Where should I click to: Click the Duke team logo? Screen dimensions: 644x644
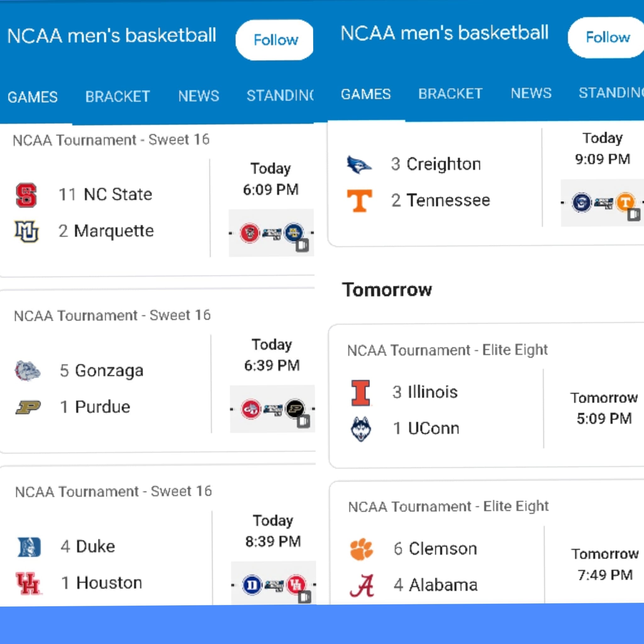click(x=29, y=547)
